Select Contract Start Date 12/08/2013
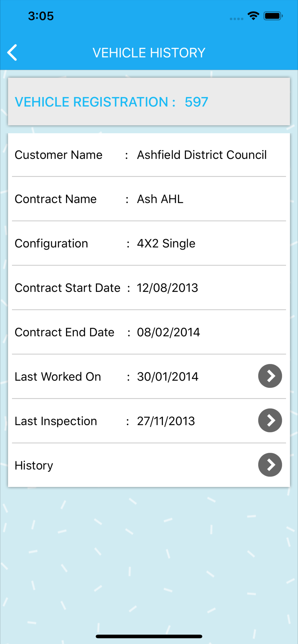Image resolution: width=298 pixels, height=644 pixels. click(x=149, y=288)
